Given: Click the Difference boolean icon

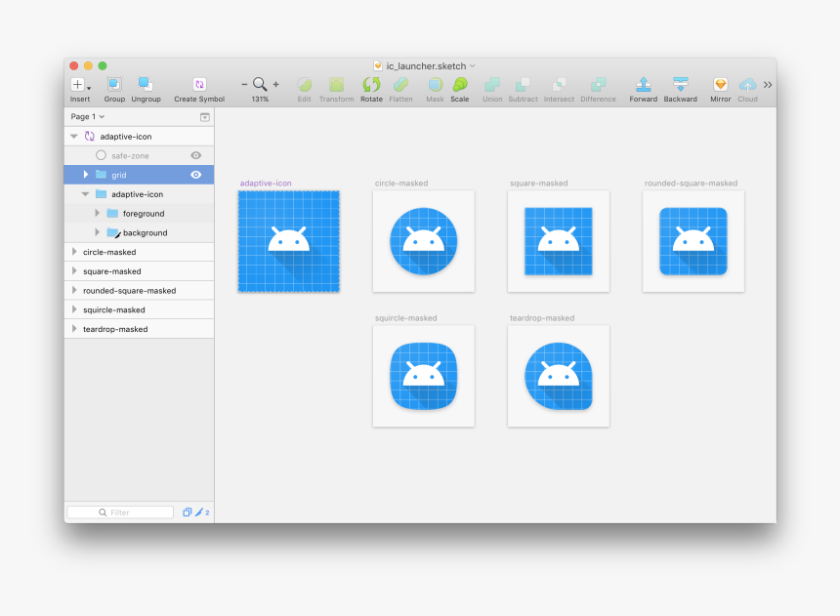Looking at the screenshot, I should pos(598,85).
